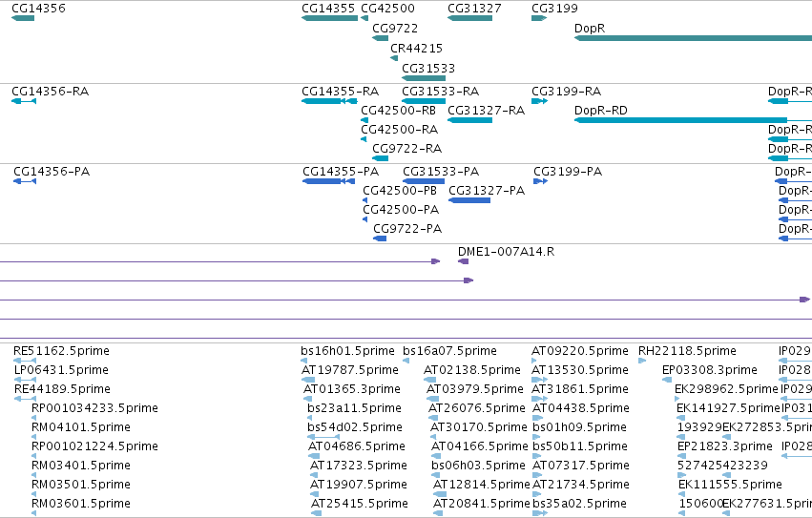Click the RM03401.5prime EST label
The width and height of the screenshot is (812, 518).
click(81, 466)
